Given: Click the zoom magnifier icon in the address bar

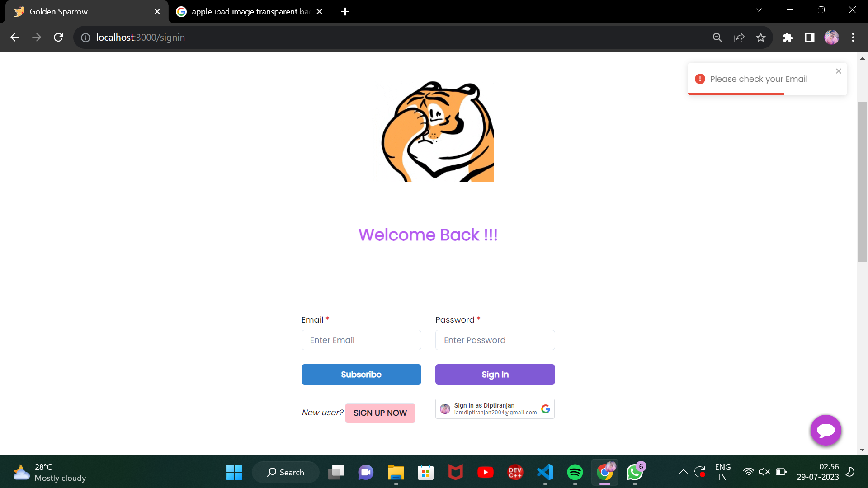Looking at the screenshot, I should 717,38.
